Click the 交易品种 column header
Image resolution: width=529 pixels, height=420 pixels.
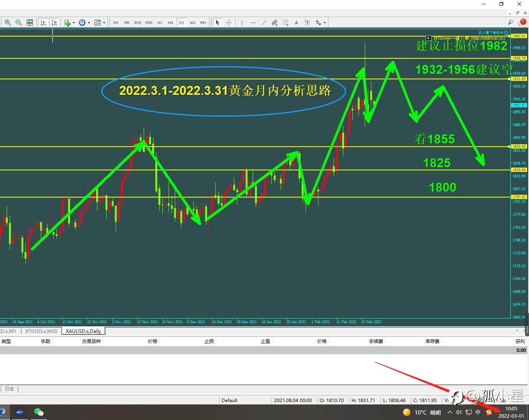[91, 341]
